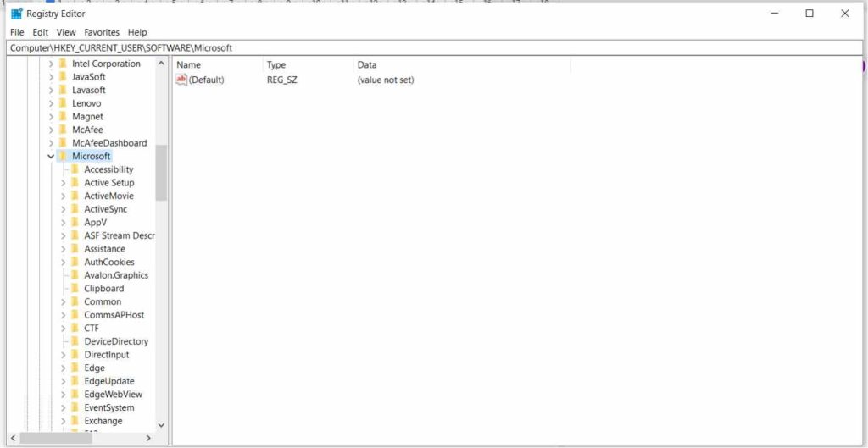Select the Avalon.Graphics key

[116, 275]
